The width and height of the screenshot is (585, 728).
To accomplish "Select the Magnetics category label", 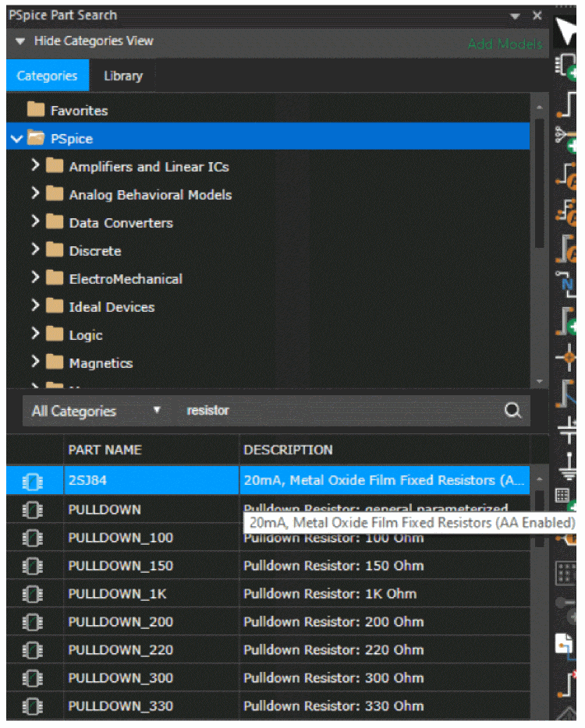I will [x=101, y=363].
